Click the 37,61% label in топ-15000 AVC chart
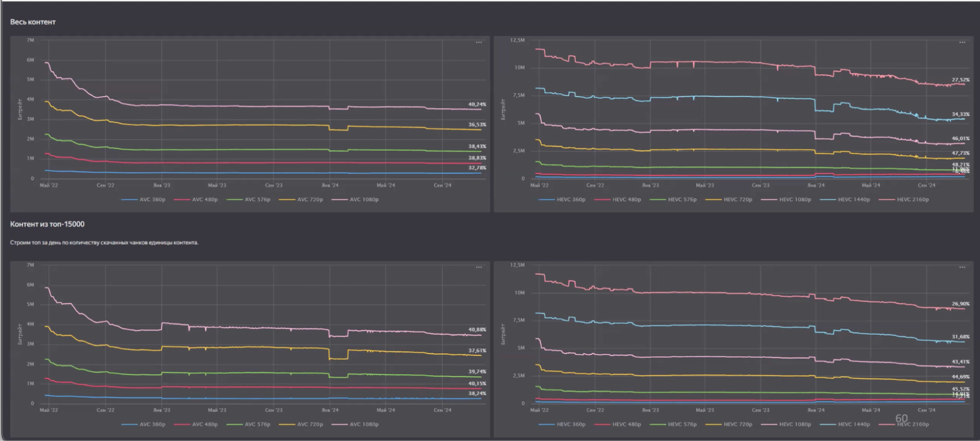This screenshot has width=980, height=441. tap(477, 351)
